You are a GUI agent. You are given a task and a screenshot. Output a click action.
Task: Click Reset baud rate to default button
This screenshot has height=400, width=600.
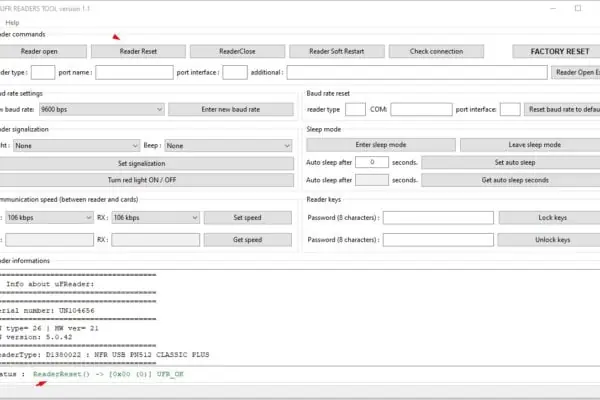pos(562,109)
